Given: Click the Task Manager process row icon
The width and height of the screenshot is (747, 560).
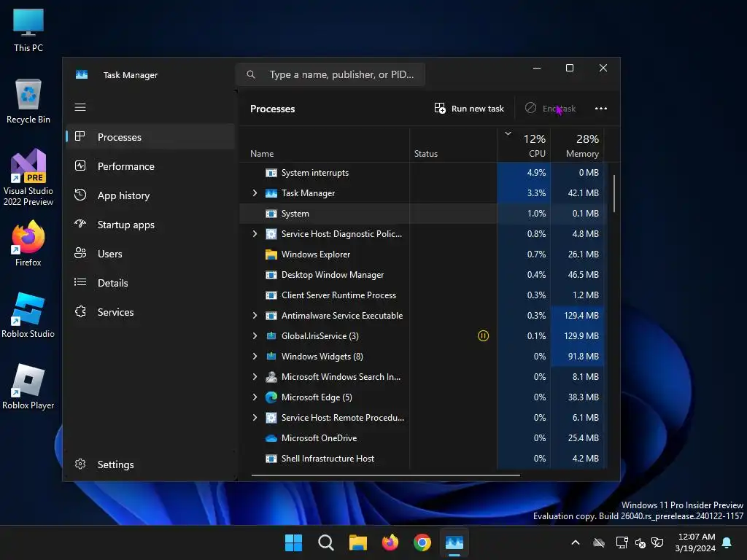Looking at the screenshot, I should (271, 192).
